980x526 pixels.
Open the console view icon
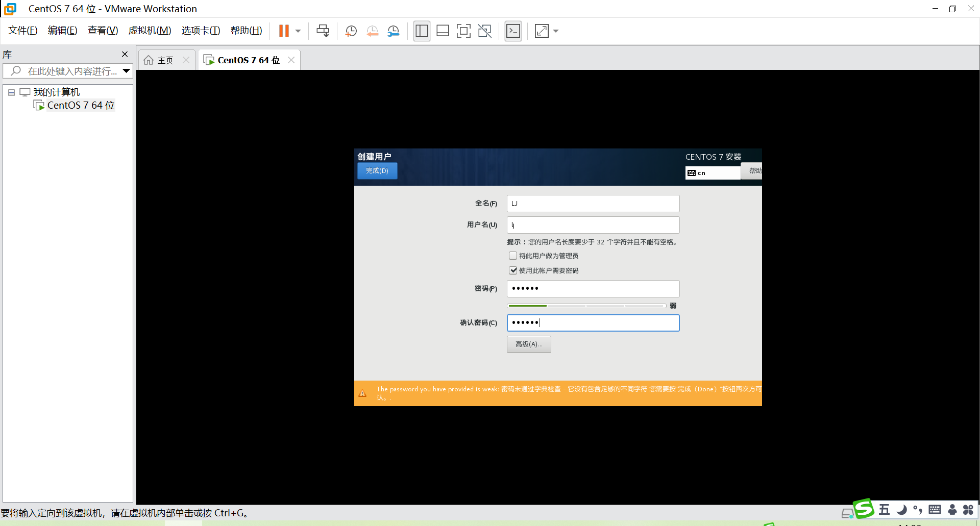[x=513, y=31]
